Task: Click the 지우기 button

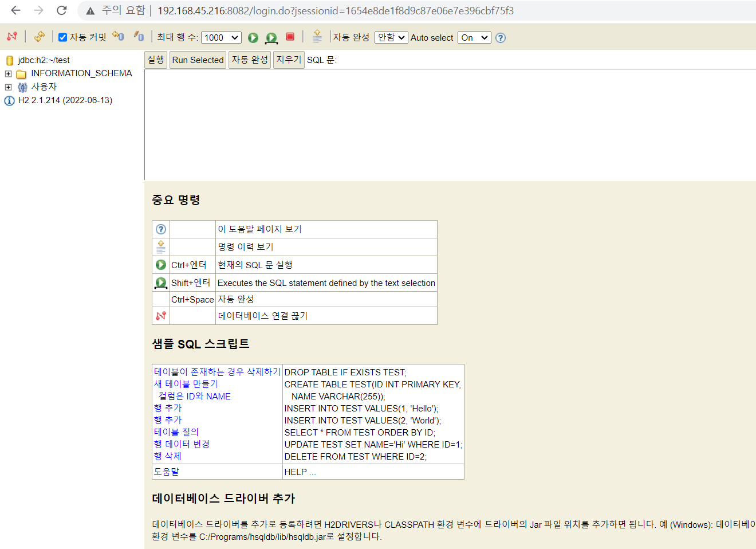Action: coord(289,60)
